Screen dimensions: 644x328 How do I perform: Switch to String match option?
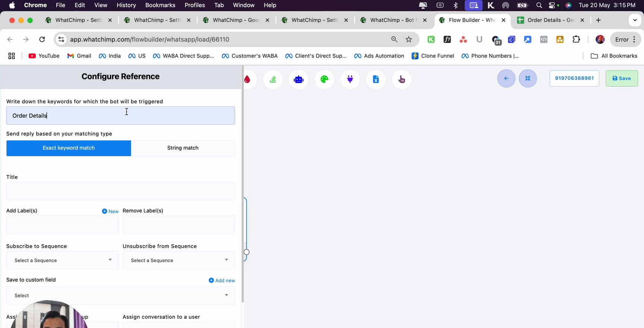[x=183, y=148]
